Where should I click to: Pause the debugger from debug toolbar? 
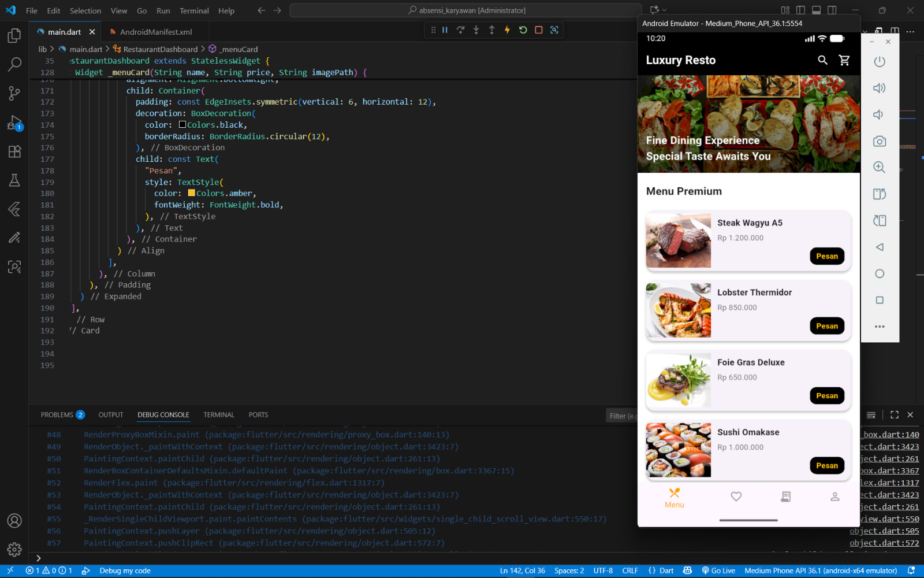445,30
